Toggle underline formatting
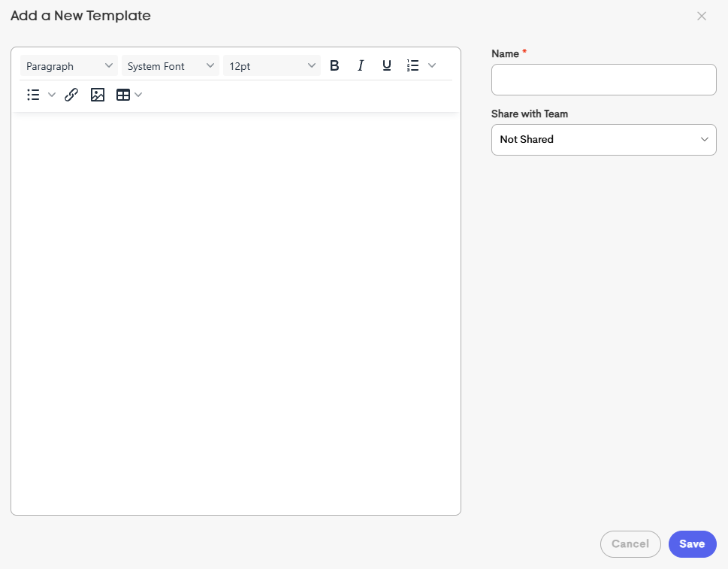 tap(386, 65)
